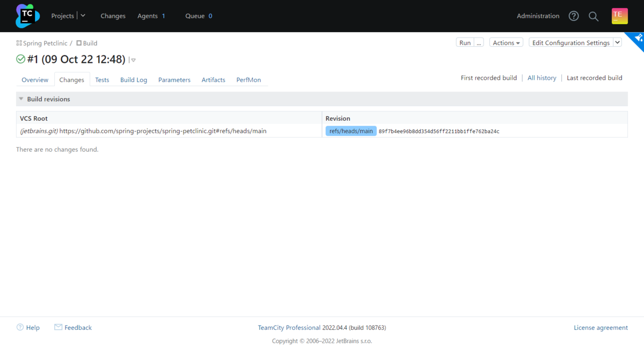Click the green build success status icon
Image resolution: width=644 pixels, height=362 pixels.
(21, 59)
